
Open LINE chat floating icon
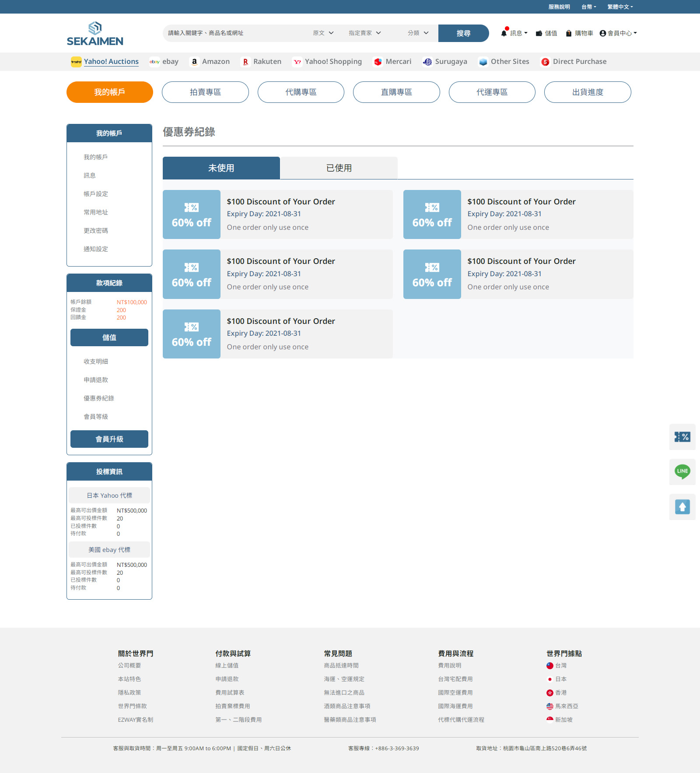pyautogui.click(x=682, y=471)
